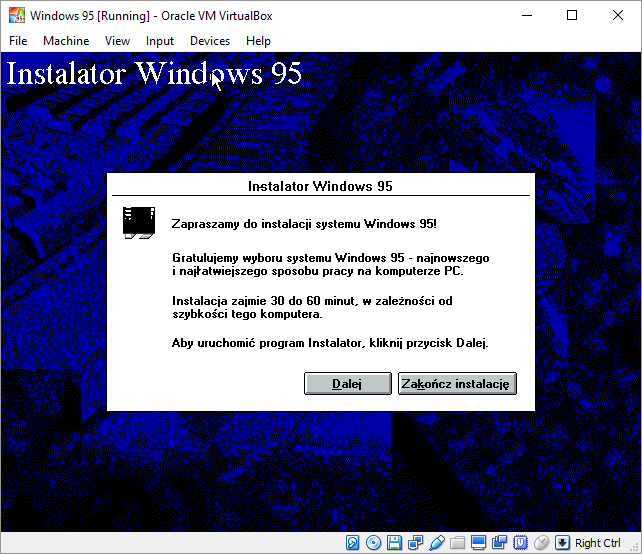Click the 'Instalacja zajmie 30 do 60 minut' text
This screenshot has width=642, height=554.
tap(312, 308)
